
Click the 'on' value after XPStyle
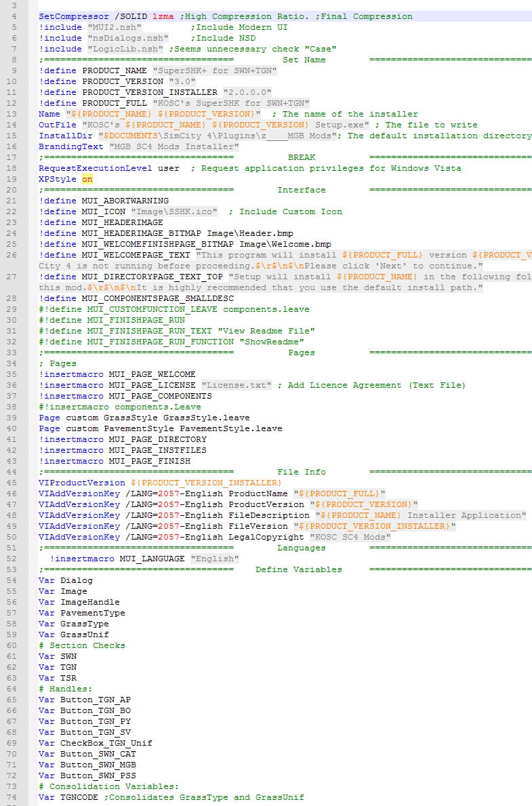tap(87, 179)
